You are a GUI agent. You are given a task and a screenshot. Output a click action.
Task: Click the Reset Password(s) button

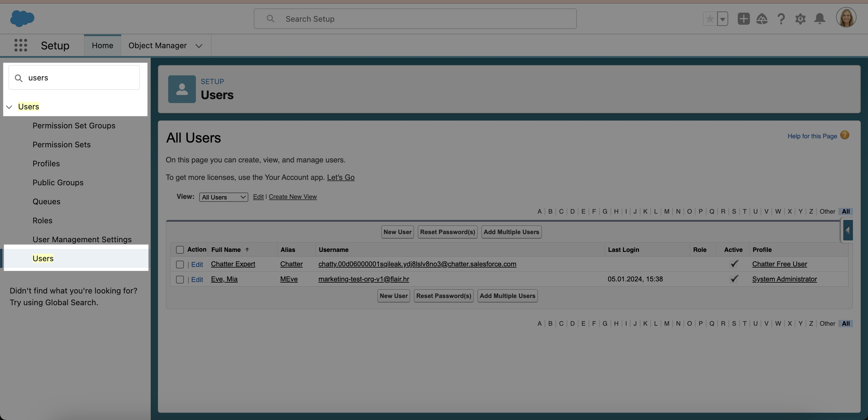tap(447, 232)
